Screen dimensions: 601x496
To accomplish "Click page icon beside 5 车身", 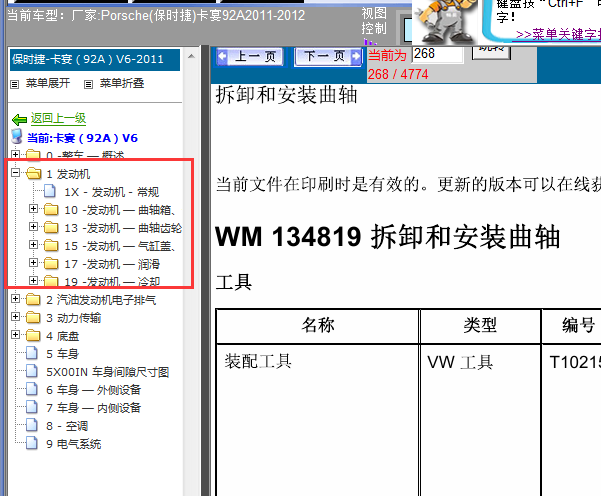I will pyautogui.click(x=32, y=353).
